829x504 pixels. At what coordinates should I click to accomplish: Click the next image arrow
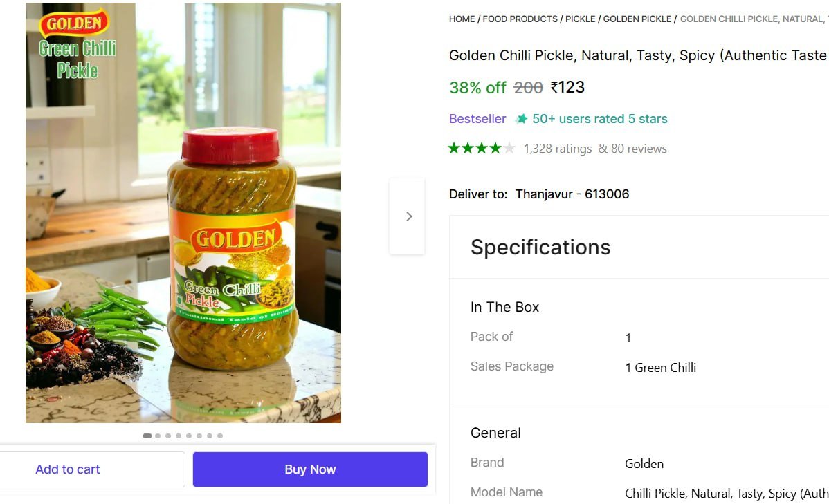pos(408,216)
